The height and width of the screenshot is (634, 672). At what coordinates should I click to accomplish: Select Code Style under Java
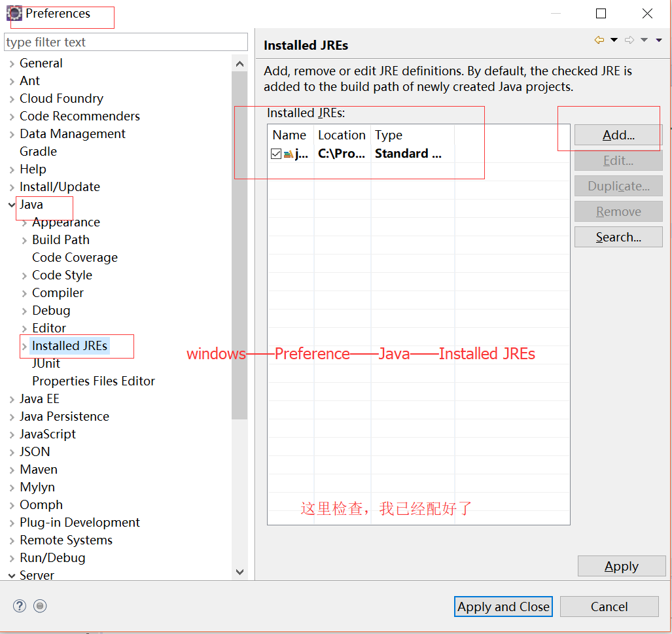(62, 275)
